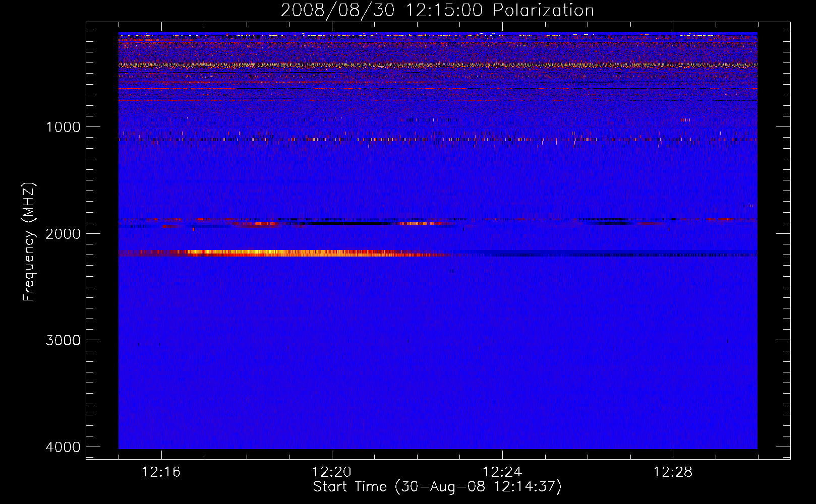Click the 12:28 time tick label

673,472
